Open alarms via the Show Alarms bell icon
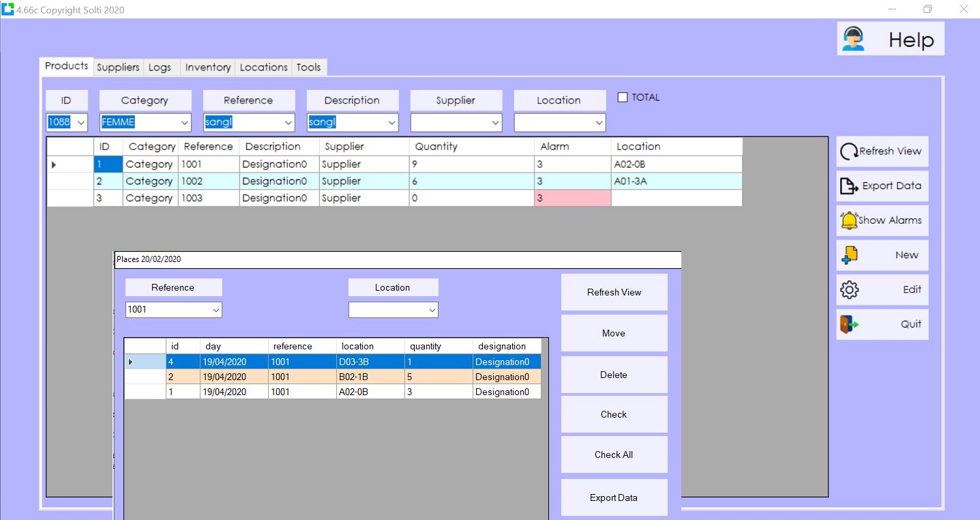Viewport: 980px width, 520px height. [x=848, y=220]
